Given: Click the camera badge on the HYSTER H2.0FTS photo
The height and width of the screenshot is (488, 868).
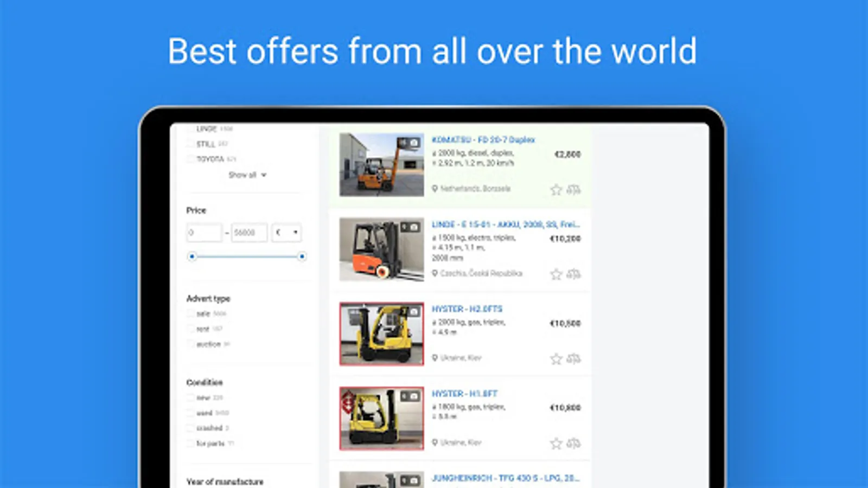Looking at the screenshot, I should 410,311.
